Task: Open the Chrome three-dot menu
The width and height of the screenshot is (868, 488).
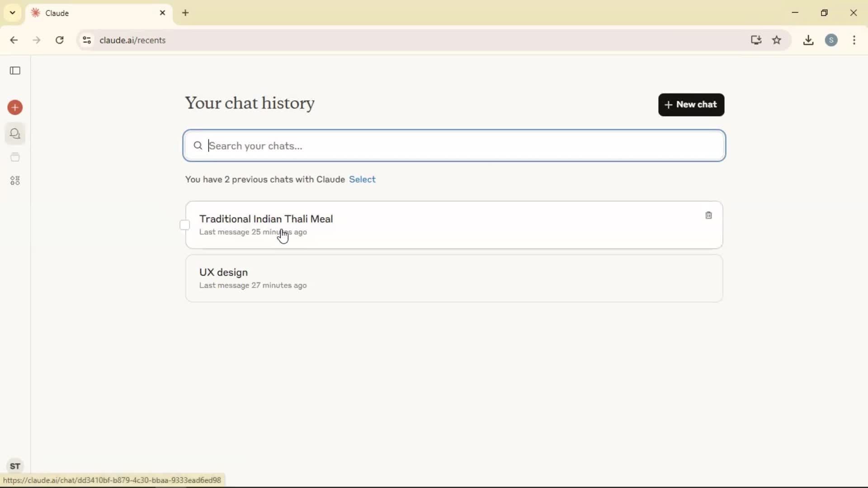Action: tap(854, 40)
